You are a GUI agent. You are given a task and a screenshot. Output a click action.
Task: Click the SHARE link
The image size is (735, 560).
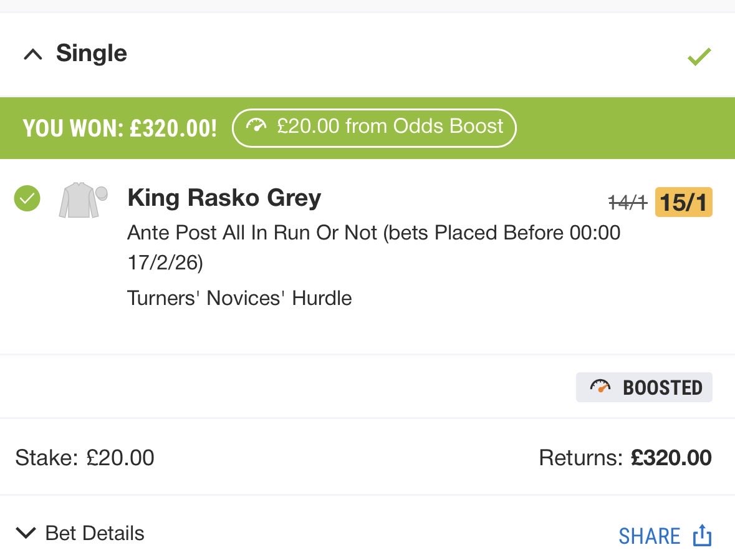(649, 536)
